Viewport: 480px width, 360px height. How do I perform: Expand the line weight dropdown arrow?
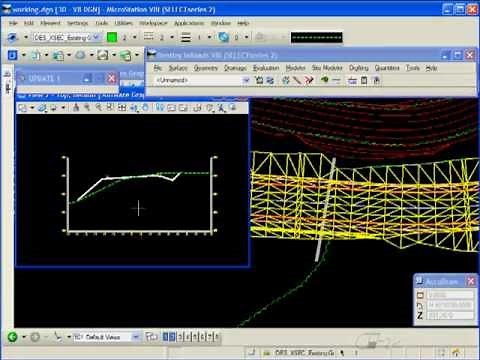click(209, 37)
